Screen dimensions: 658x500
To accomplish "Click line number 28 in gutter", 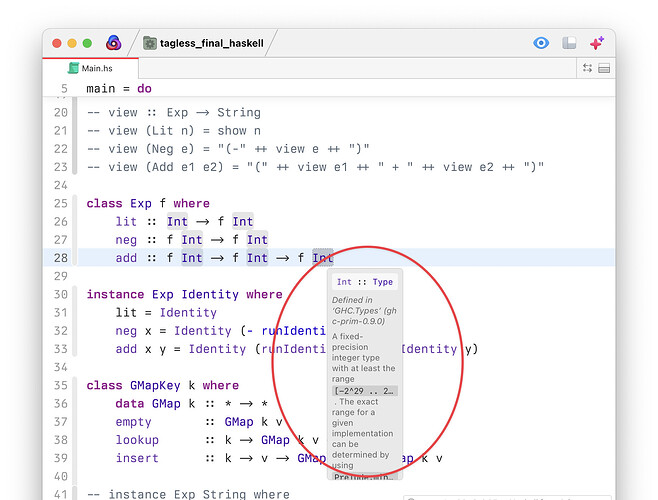I will 60,258.
